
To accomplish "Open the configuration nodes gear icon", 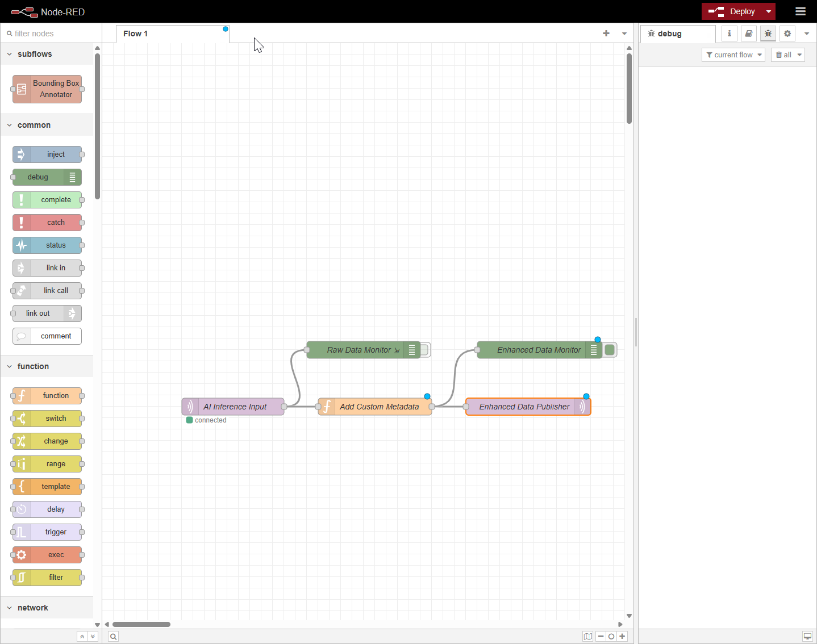I will point(787,33).
